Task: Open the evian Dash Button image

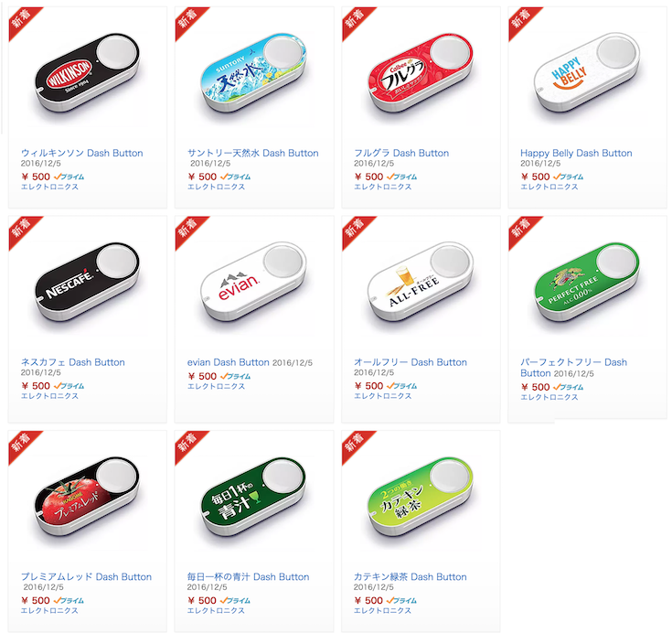Action: (x=254, y=282)
